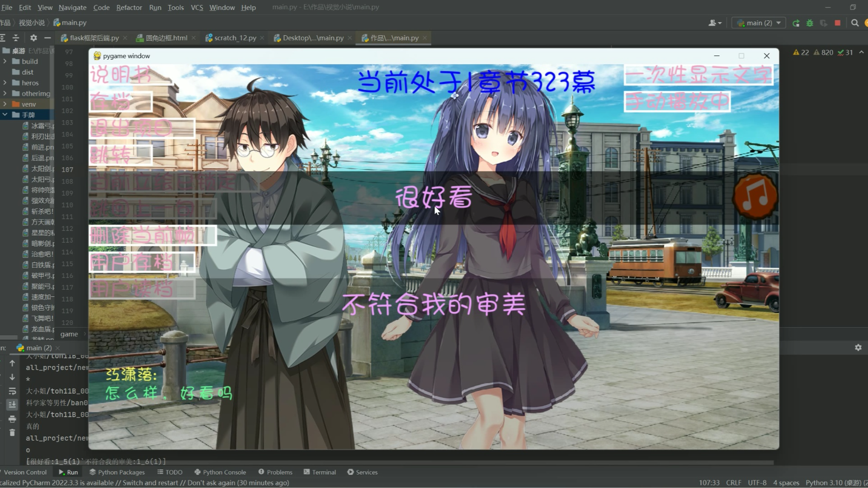Screen dimensions: 868x488
Task: Click the 跳转 button in game
Action: (121, 155)
